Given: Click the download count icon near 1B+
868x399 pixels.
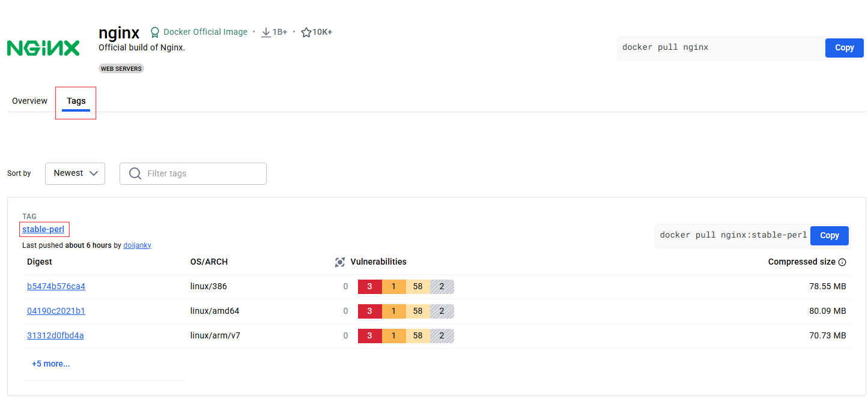Looking at the screenshot, I should click(x=266, y=32).
